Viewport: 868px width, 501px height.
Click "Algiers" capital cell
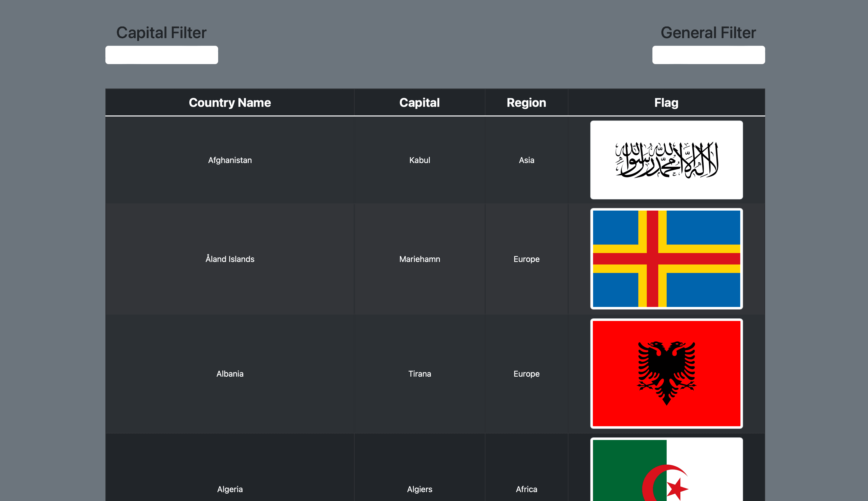419,489
